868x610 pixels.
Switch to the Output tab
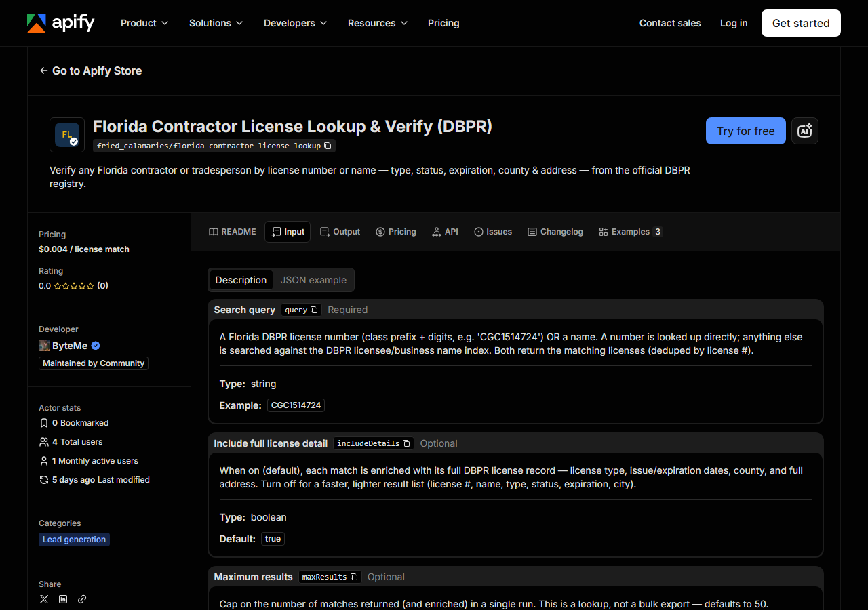(x=340, y=232)
